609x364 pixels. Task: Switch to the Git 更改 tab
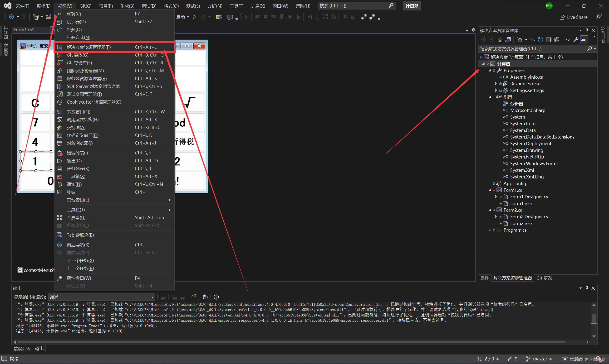pyautogui.click(x=544, y=278)
